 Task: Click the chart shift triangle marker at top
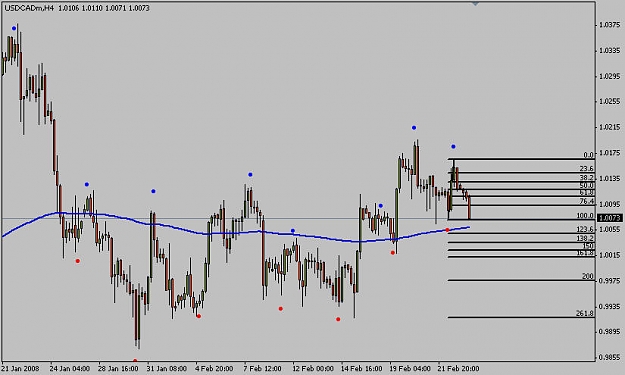pyautogui.click(x=475, y=3)
